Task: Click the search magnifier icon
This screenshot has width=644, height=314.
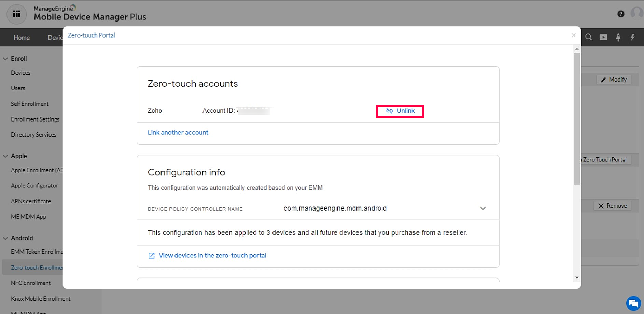Action: 588,37
